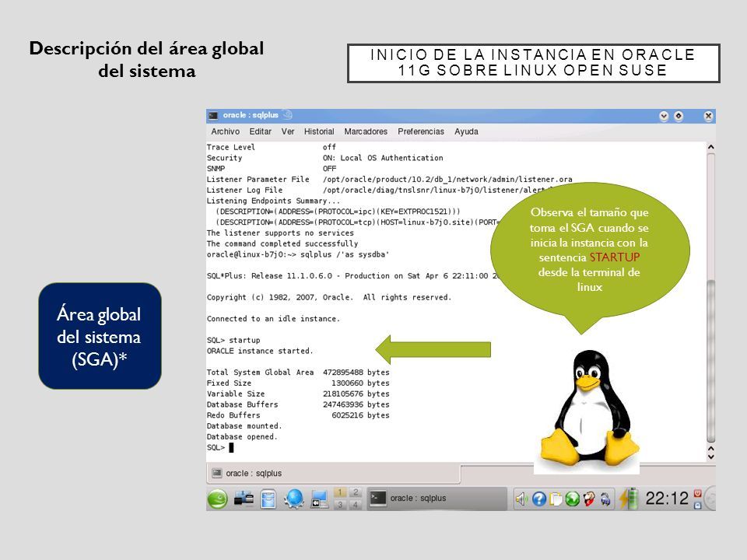Open the blue help question-mark tray icon

click(538, 499)
